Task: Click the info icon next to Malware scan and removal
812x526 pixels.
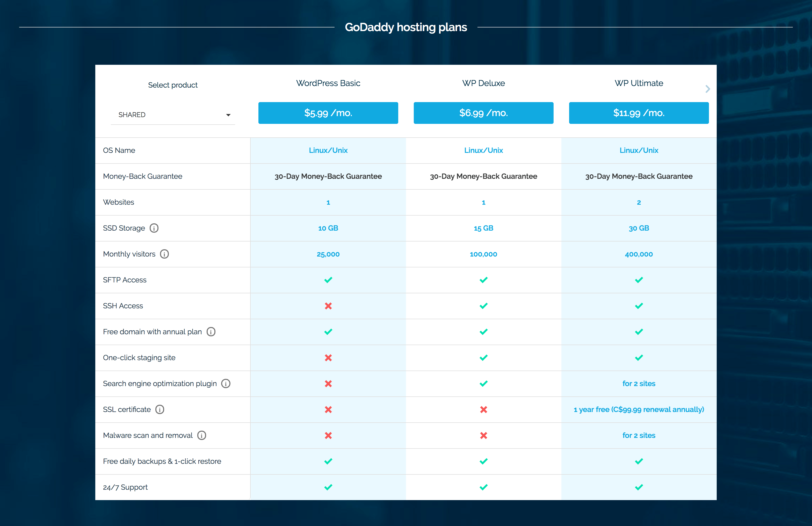Action: (202, 435)
